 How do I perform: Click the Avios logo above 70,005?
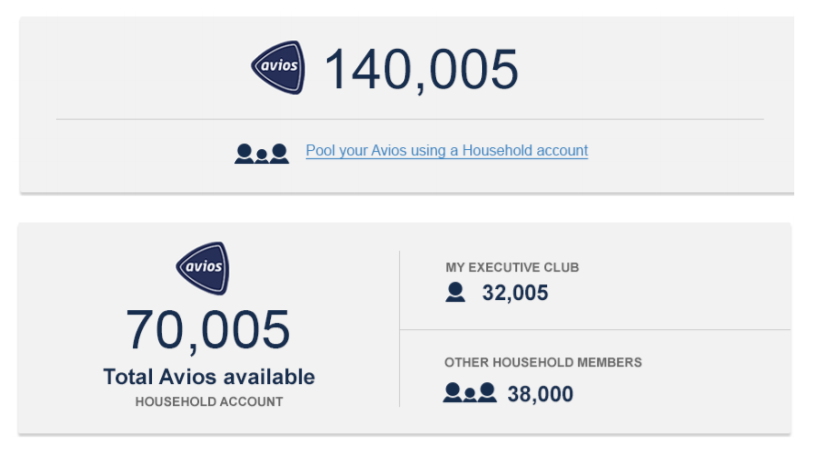tap(203, 268)
